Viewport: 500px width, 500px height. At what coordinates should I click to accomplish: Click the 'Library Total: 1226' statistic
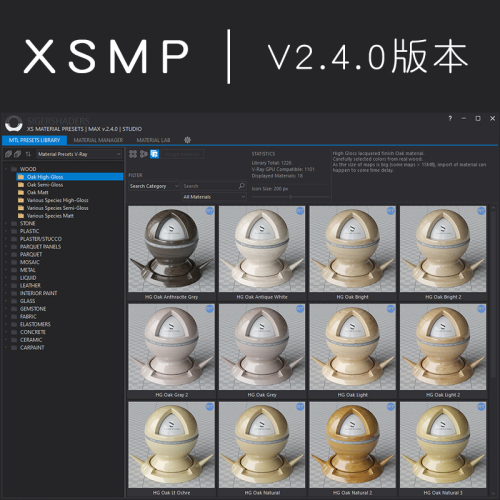[x=272, y=163]
